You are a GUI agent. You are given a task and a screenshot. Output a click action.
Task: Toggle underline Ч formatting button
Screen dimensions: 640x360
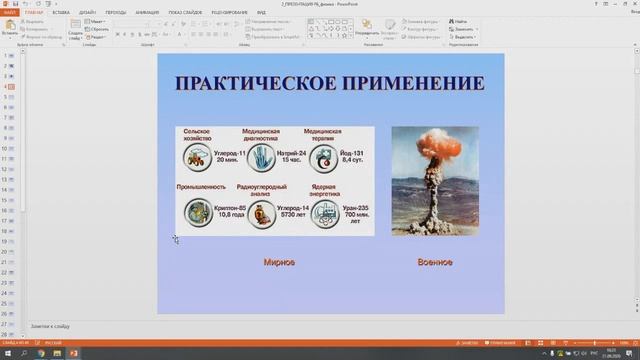click(132, 35)
